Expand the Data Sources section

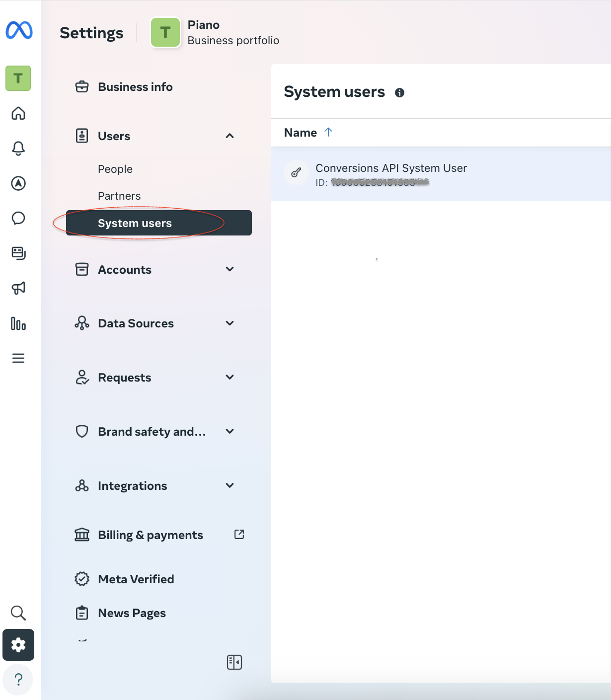(229, 323)
